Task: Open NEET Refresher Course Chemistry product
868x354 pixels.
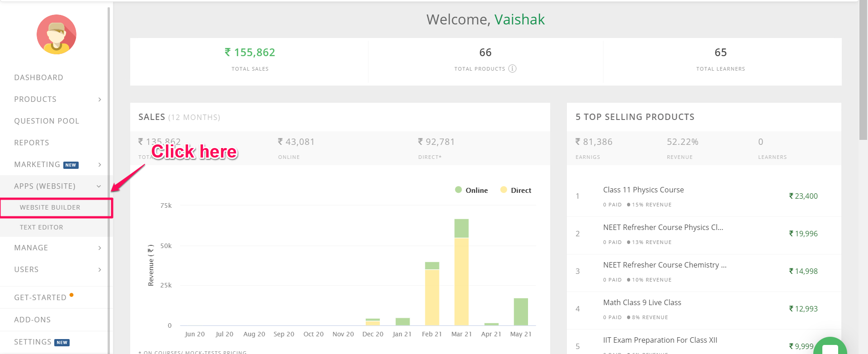Action: 665,265
